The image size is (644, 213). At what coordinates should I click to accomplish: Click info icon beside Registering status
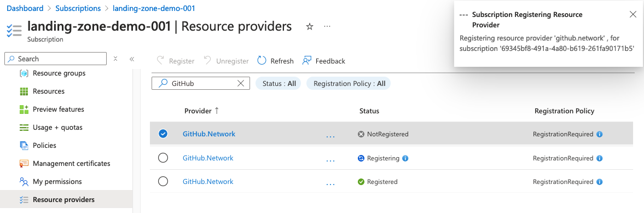[x=405, y=158]
